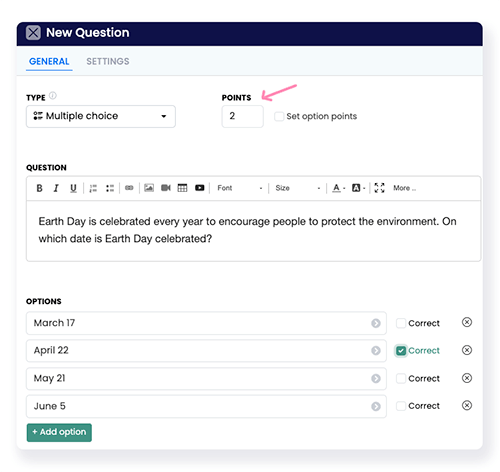Image resolution: width=500 pixels, height=472 pixels.
Task: Insert a hyperlink in the question
Action: pyautogui.click(x=129, y=188)
